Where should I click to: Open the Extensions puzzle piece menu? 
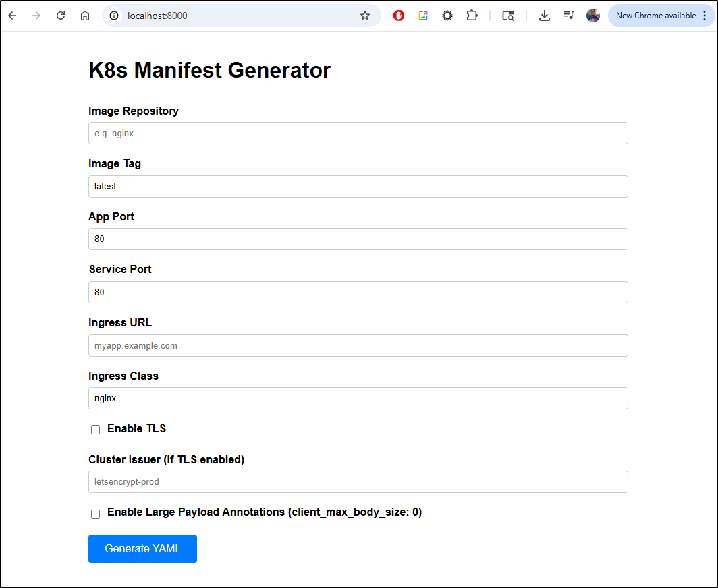[x=472, y=16]
